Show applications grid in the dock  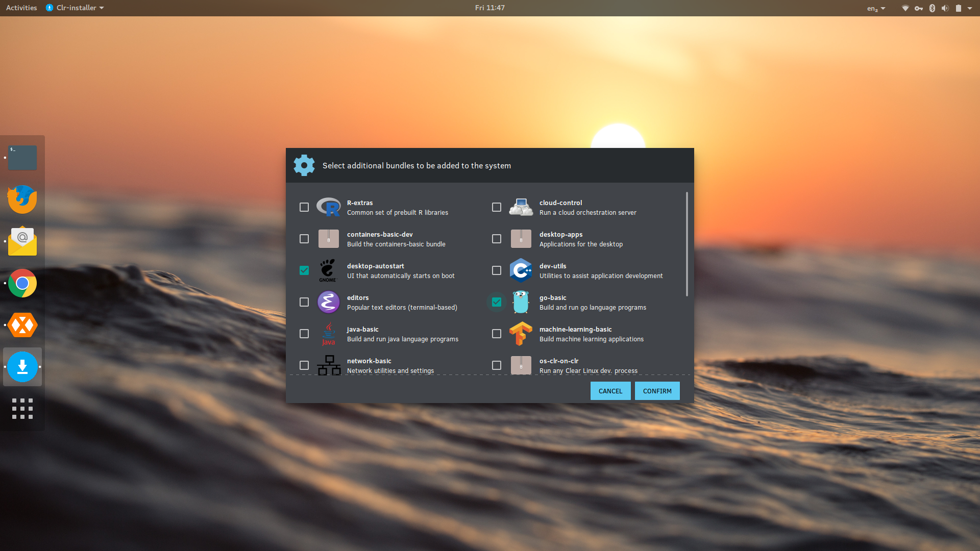tap(22, 409)
